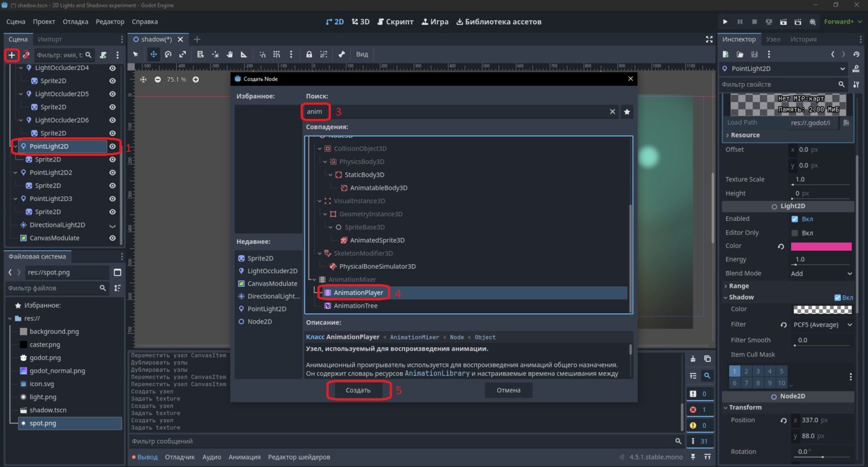Viewport: 868px width, 467px height.
Task: Disable the Shadow Вкл checkbox
Action: tap(837, 298)
